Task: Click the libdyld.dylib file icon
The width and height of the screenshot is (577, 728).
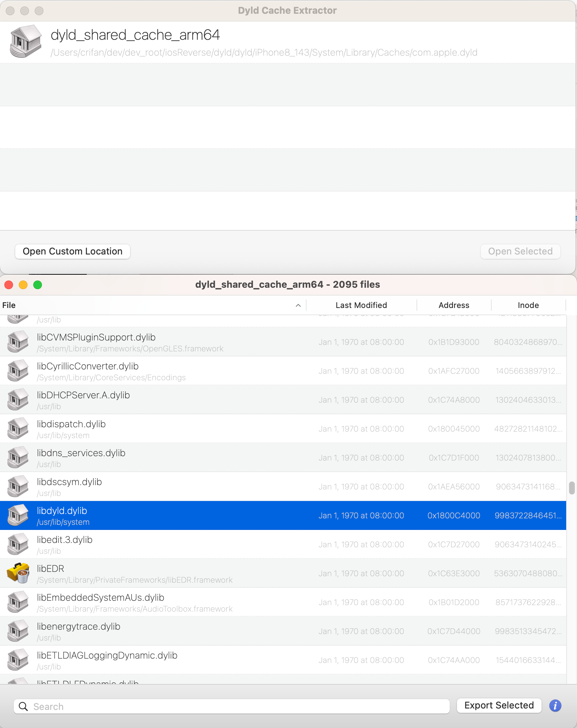Action: (18, 515)
